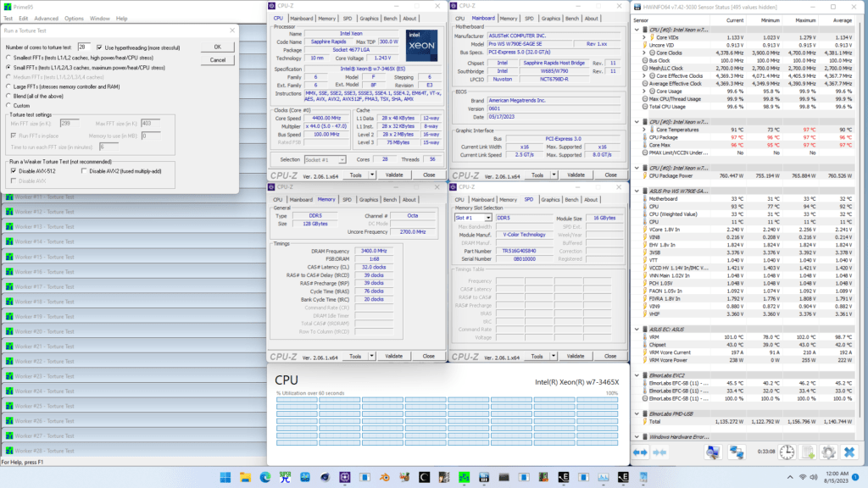Open Prime95 Test menu
868x488 pixels.
(x=8, y=19)
